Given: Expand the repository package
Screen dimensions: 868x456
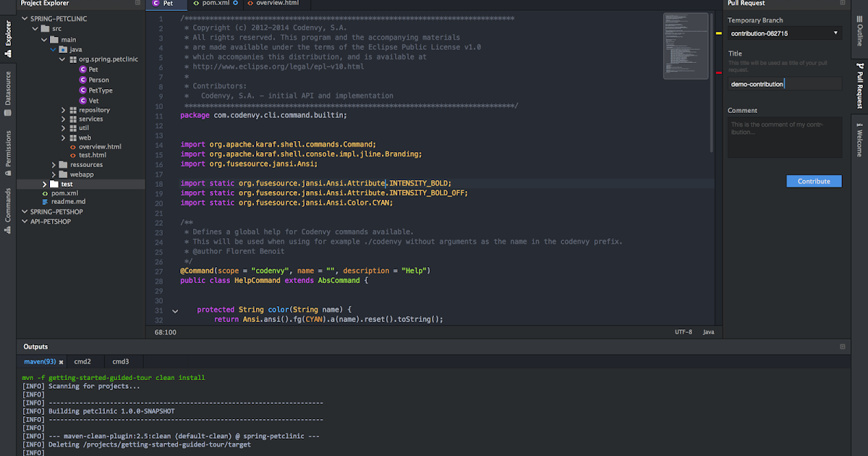Looking at the screenshot, I should pos(64,110).
